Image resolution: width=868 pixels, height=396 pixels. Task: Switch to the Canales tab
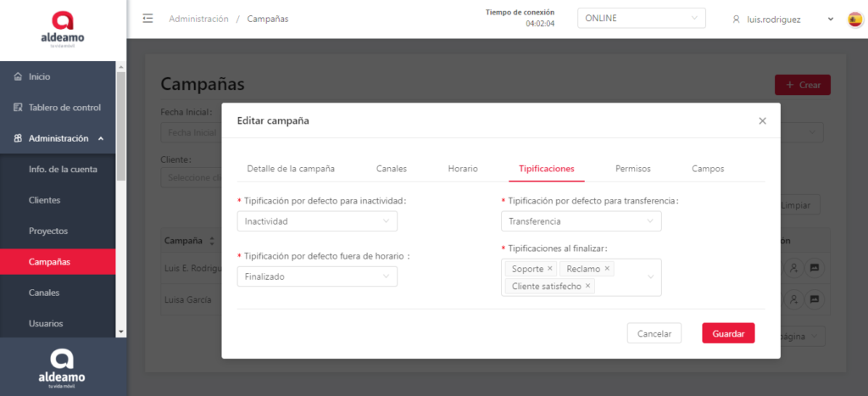391,169
